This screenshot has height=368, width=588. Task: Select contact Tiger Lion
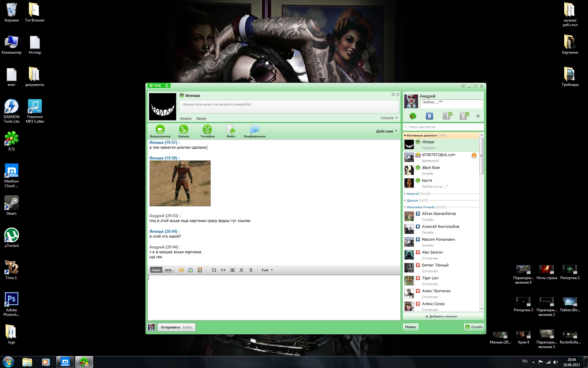coord(441,281)
